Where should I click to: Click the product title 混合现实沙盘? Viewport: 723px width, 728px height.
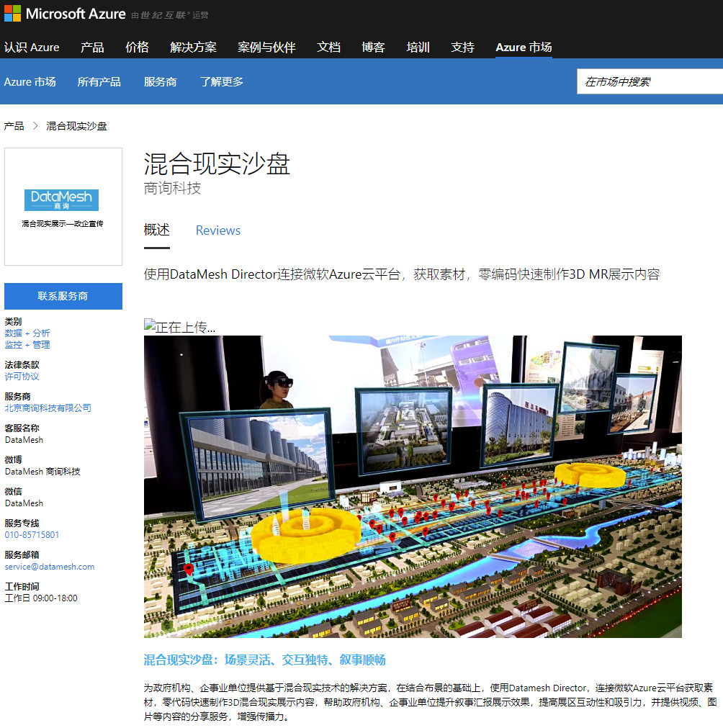point(217,164)
